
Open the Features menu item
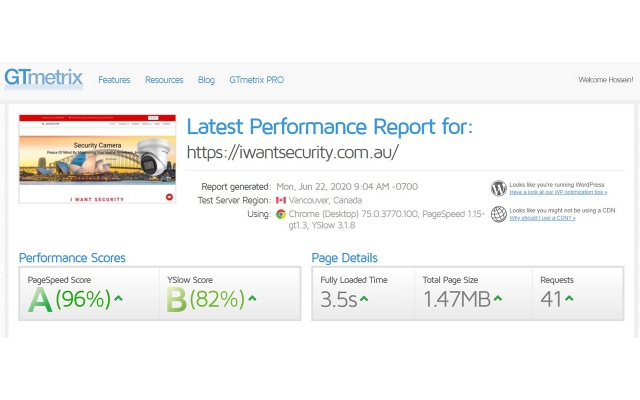click(x=114, y=80)
